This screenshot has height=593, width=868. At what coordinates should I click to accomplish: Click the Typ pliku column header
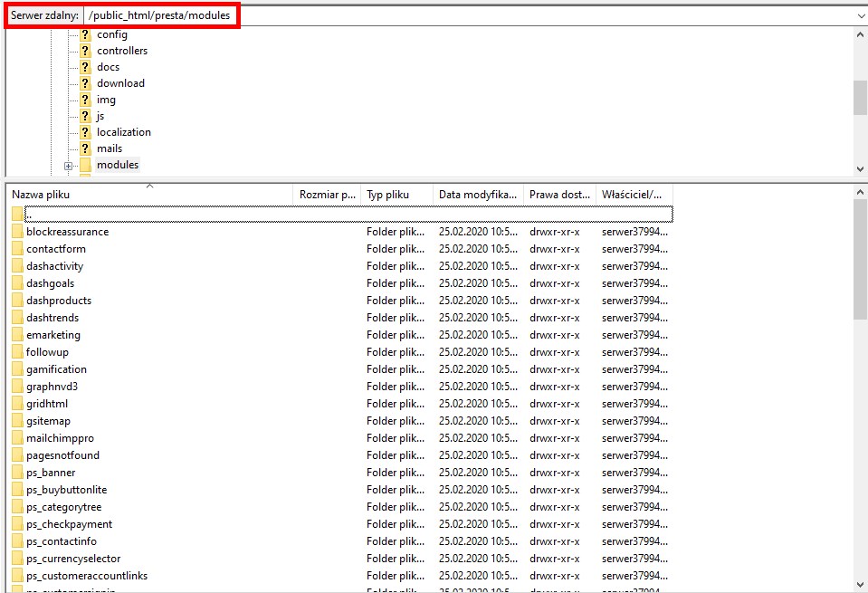395,195
